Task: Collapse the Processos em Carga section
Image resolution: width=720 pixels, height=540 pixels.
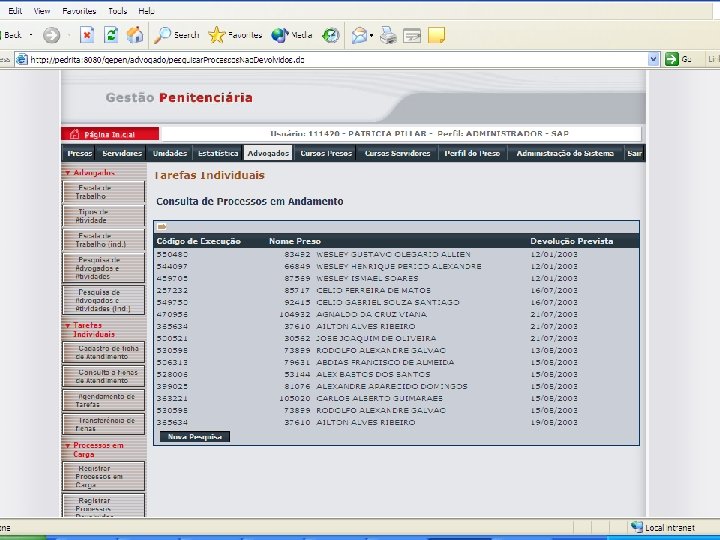Action: pos(68,445)
